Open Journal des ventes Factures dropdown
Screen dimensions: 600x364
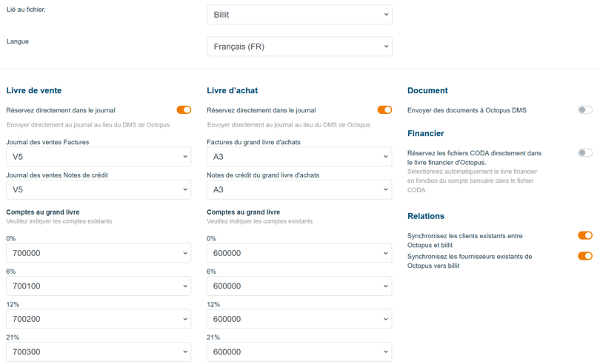[99, 157]
